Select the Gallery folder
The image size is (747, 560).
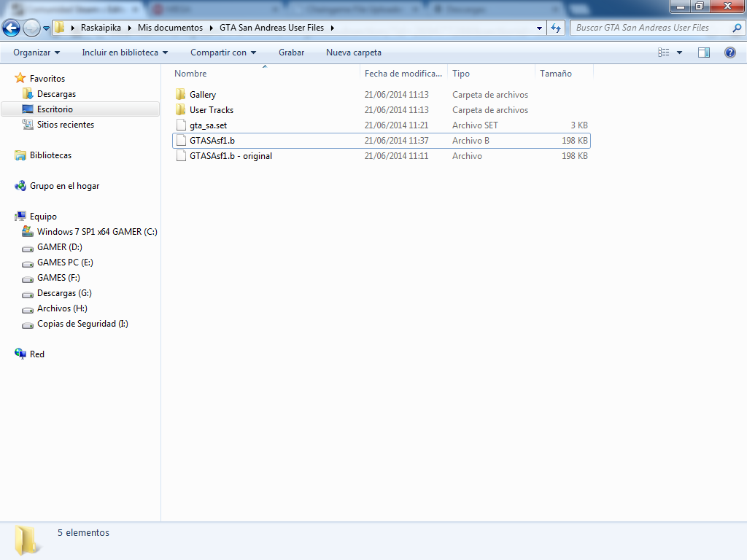[x=381, y=95]
